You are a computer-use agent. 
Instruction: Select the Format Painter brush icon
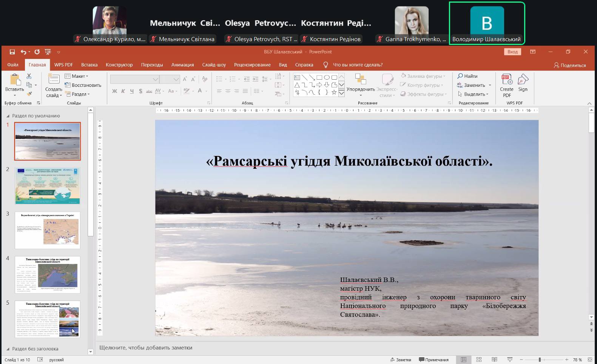coord(29,94)
